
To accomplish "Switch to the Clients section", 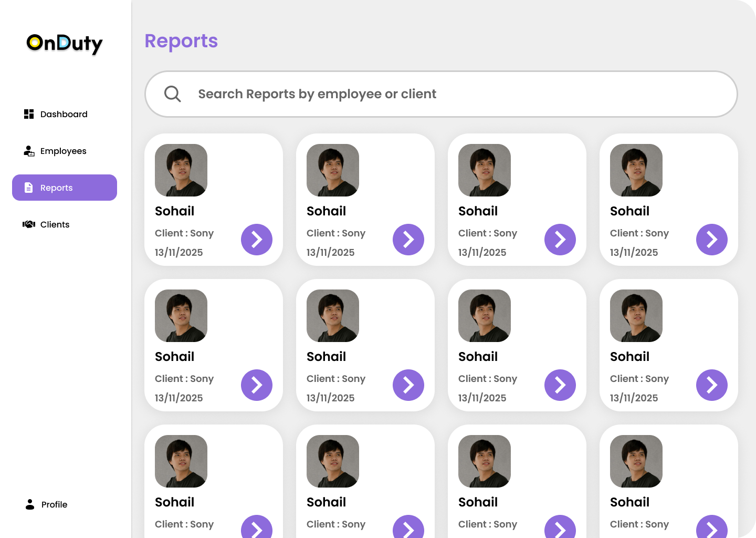I will click(54, 224).
